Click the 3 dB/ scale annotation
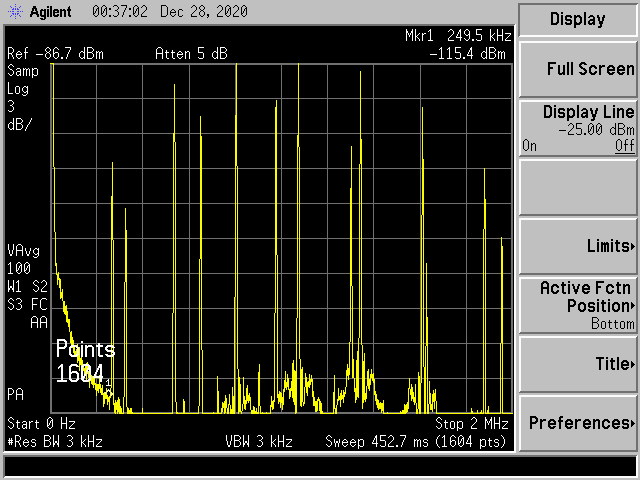The image size is (640, 480). click(20, 115)
